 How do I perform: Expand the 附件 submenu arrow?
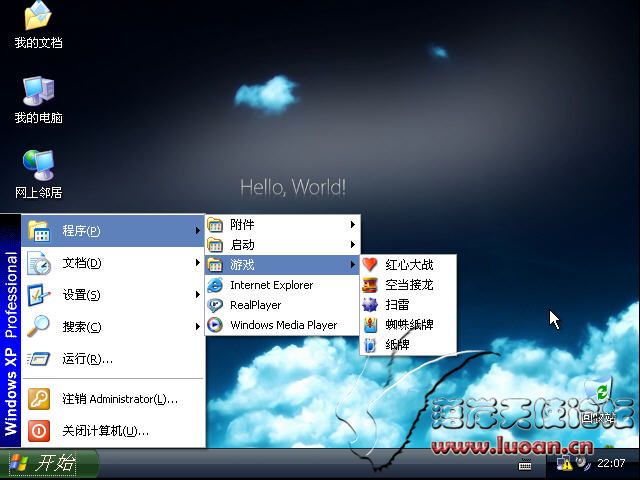[x=353, y=224]
